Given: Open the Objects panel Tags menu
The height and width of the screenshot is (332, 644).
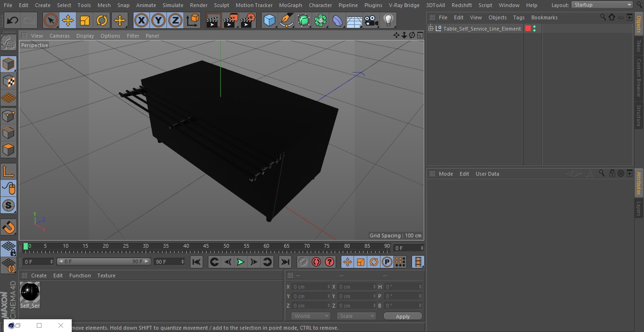Looking at the screenshot, I should pos(519,17).
